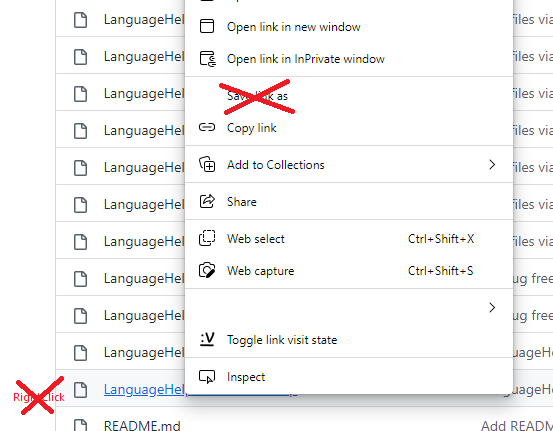The height and width of the screenshot is (431, 553).
Task: Click the Add to Collections icon
Action: tap(207, 164)
